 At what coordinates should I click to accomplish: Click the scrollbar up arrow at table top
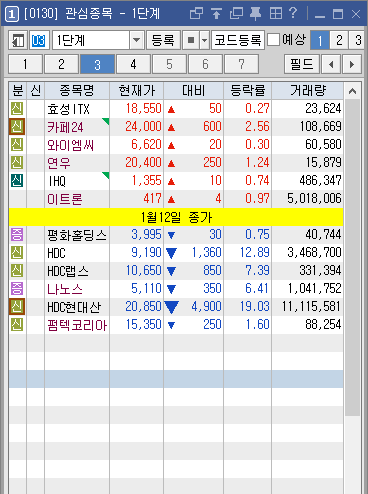[x=352, y=91]
